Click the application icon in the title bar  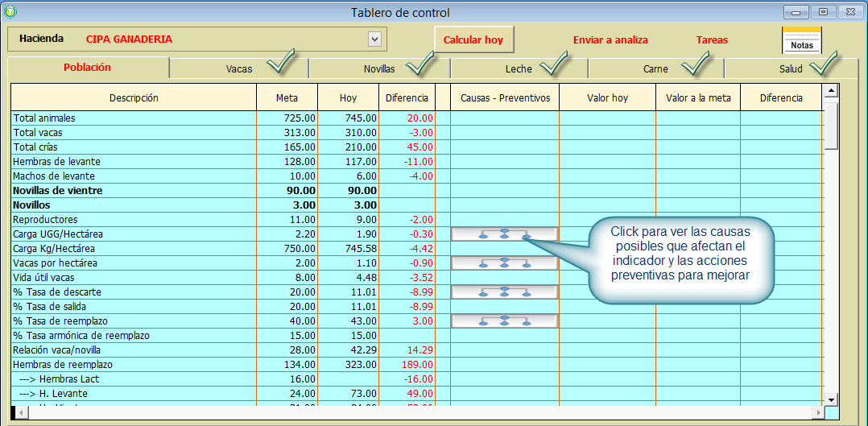(x=10, y=12)
